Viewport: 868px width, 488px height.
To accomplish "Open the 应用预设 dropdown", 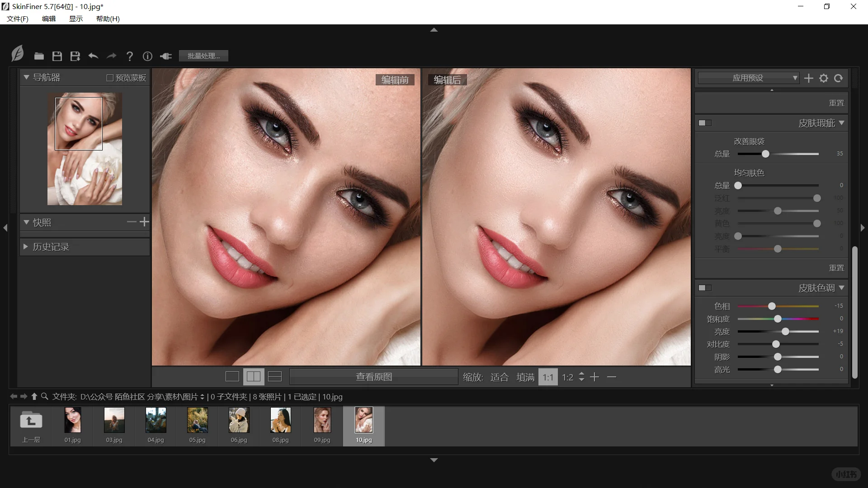I will point(748,78).
